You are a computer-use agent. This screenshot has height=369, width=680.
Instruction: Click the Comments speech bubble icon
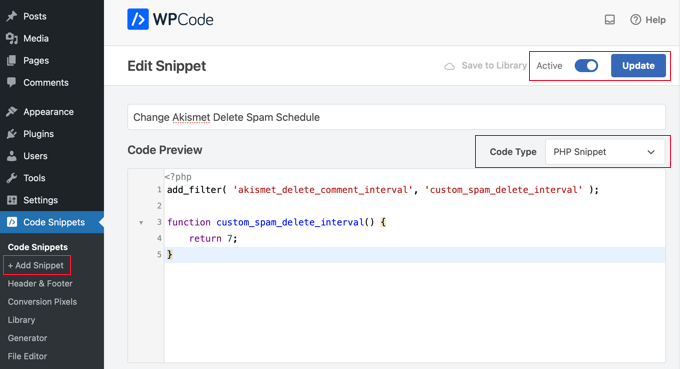(12, 82)
